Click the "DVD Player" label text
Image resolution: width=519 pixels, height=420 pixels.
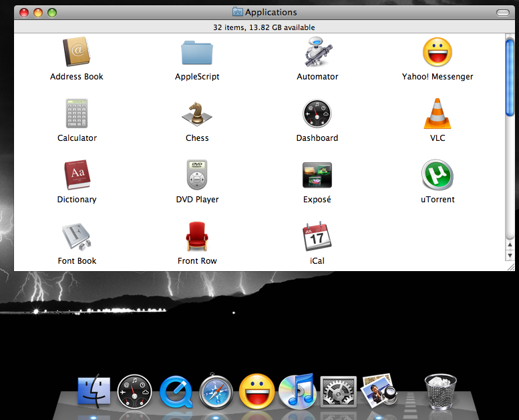[x=197, y=200]
